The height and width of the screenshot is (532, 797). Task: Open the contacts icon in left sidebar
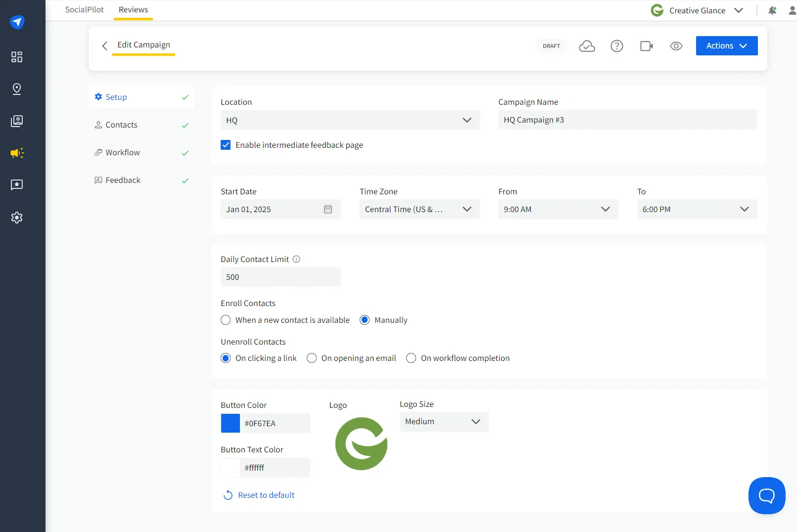pyautogui.click(x=16, y=121)
